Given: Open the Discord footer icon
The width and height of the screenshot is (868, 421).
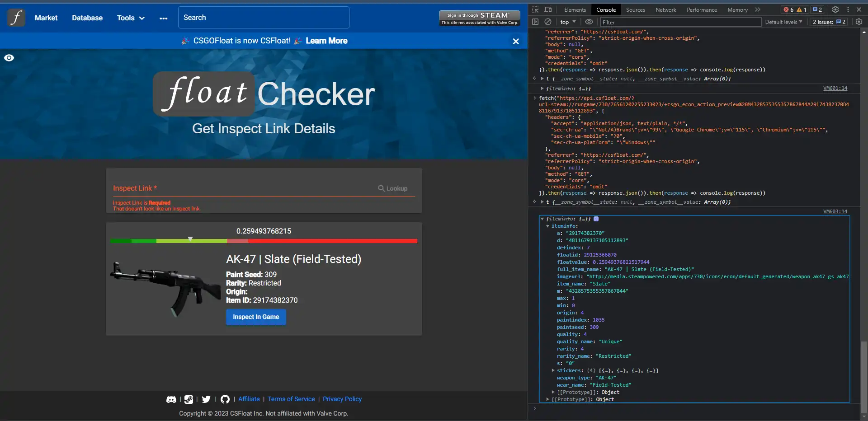Looking at the screenshot, I should [171, 399].
